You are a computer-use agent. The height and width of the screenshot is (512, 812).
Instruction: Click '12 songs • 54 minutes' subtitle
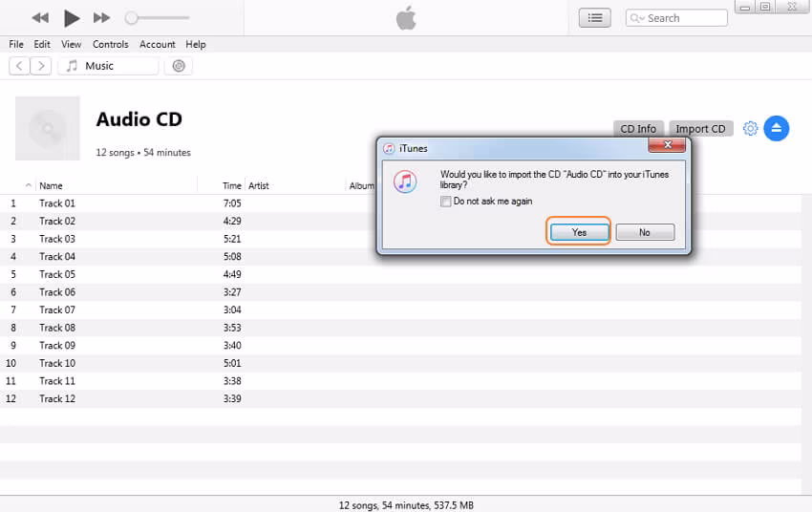coord(143,153)
